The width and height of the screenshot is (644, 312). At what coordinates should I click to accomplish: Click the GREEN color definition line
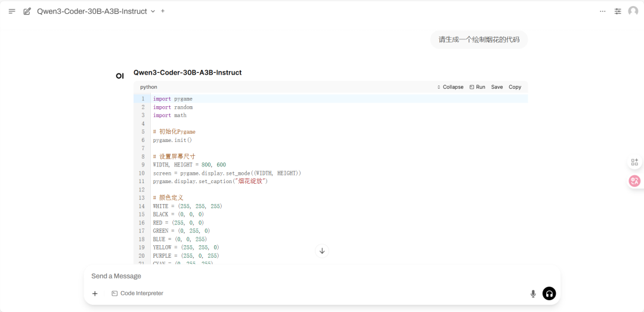pyautogui.click(x=181, y=231)
